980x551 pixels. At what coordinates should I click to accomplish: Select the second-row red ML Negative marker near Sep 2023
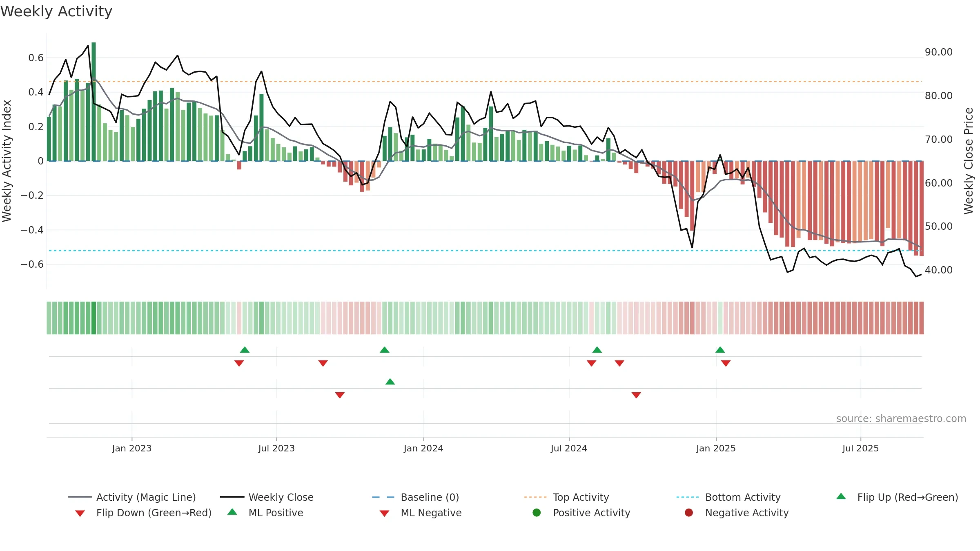[x=340, y=395]
